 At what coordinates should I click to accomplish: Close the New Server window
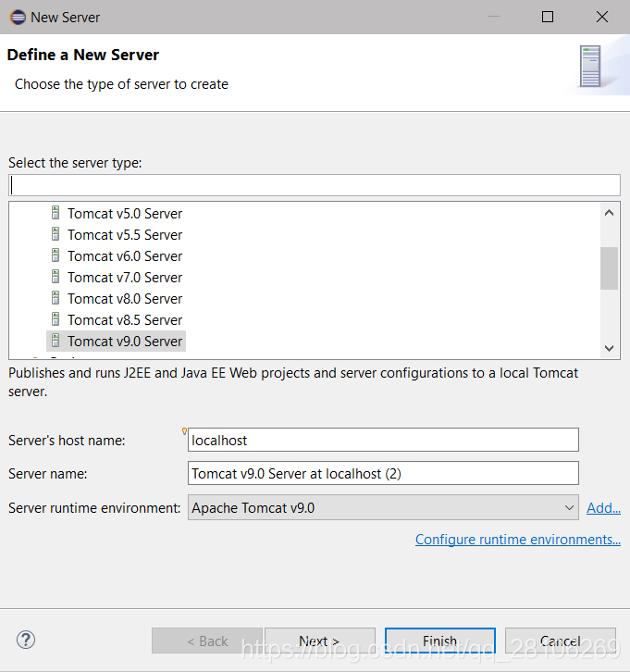(x=602, y=18)
